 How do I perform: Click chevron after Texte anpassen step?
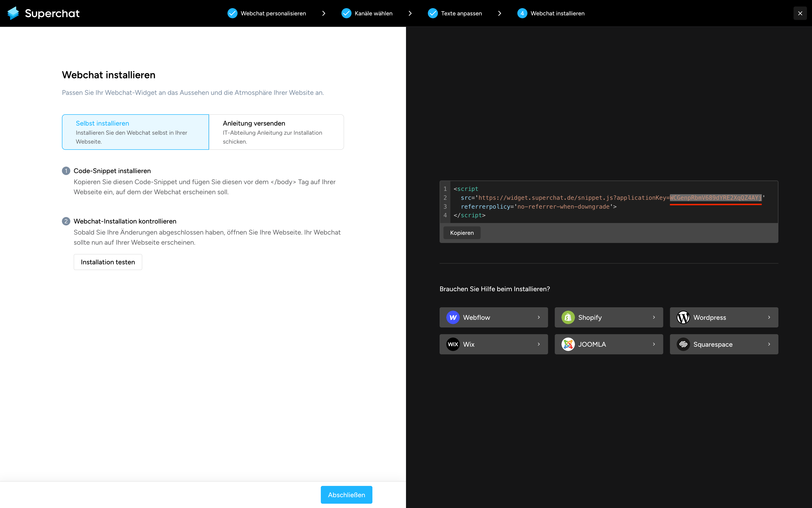[x=500, y=13]
